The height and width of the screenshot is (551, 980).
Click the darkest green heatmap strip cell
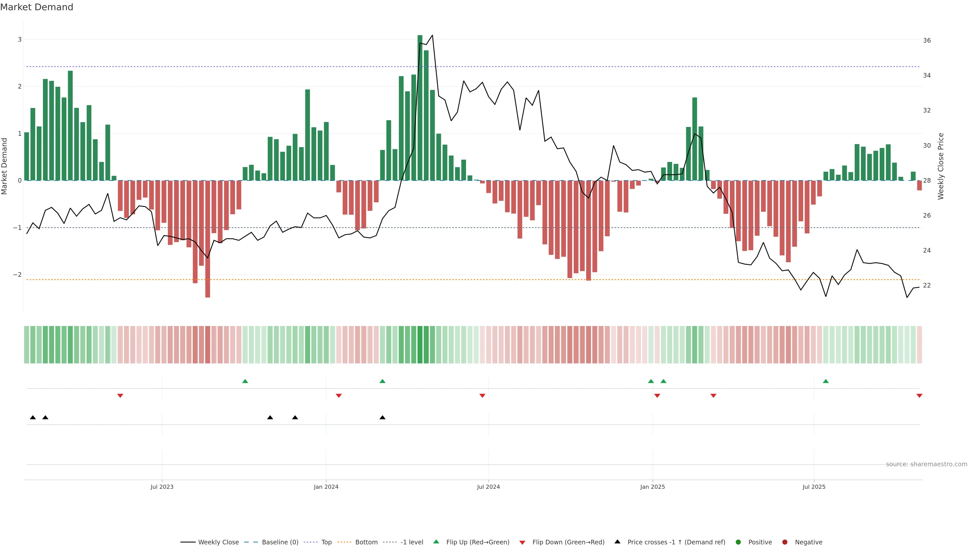[x=420, y=345]
